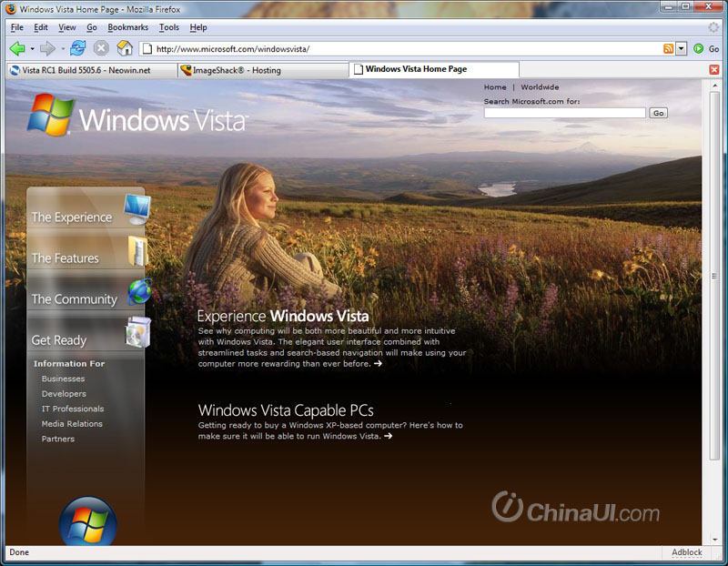
Task: Open the View menu
Action: tap(66, 27)
